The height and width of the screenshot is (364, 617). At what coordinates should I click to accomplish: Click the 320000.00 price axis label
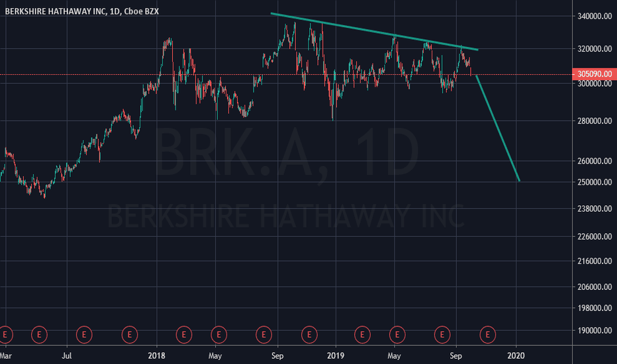pos(594,49)
